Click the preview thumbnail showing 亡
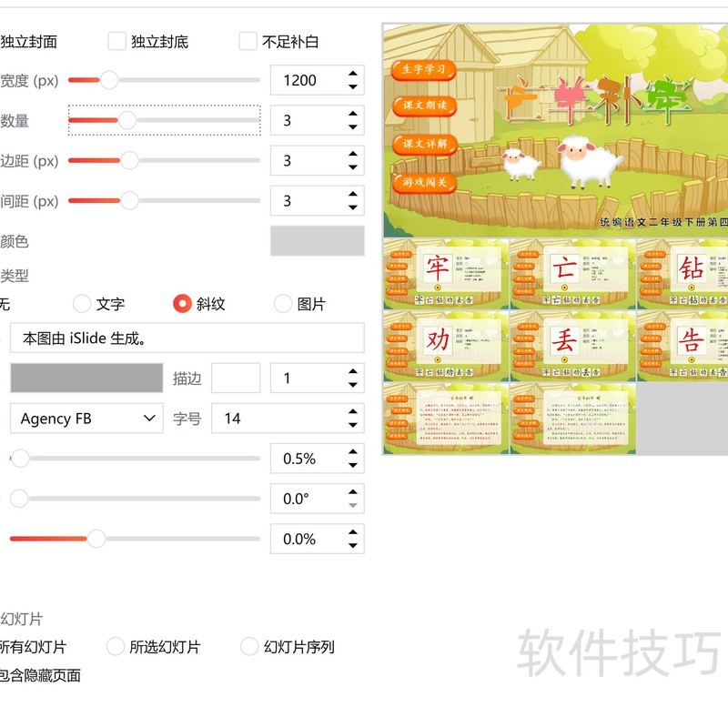This screenshot has height=707, width=728. [x=573, y=274]
